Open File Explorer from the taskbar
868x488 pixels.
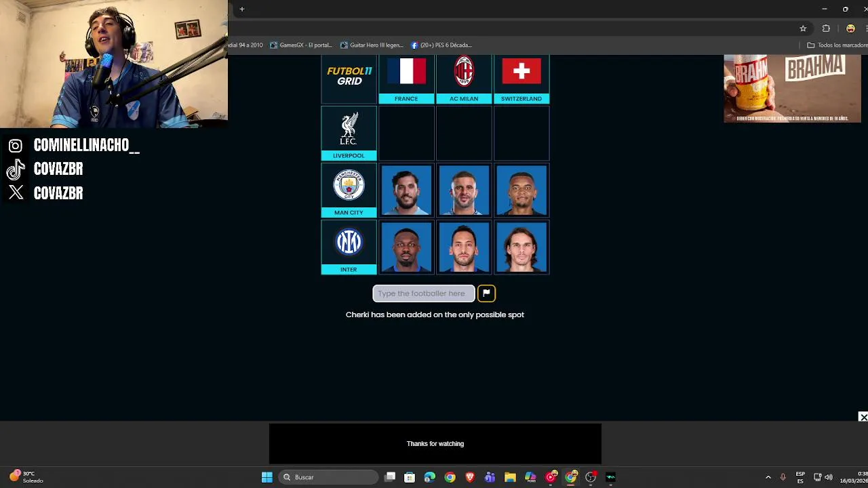[x=510, y=477]
